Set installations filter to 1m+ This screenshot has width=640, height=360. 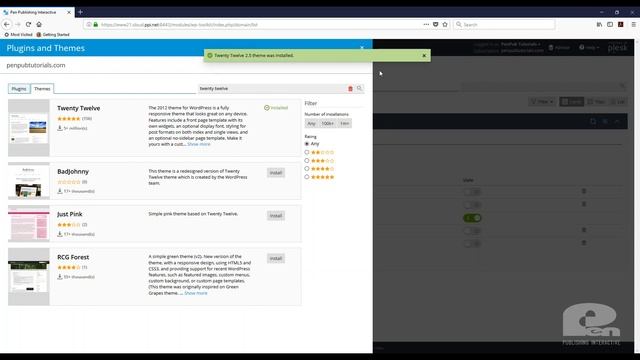pyautogui.click(x=344, y=123)
